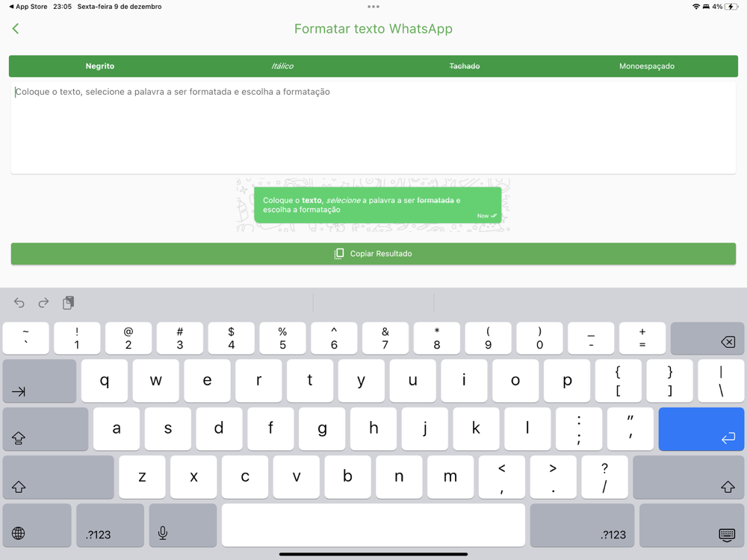The image size is (747, 560).
Task: Return to App Store via status bar
Action: tap(28, 7)
